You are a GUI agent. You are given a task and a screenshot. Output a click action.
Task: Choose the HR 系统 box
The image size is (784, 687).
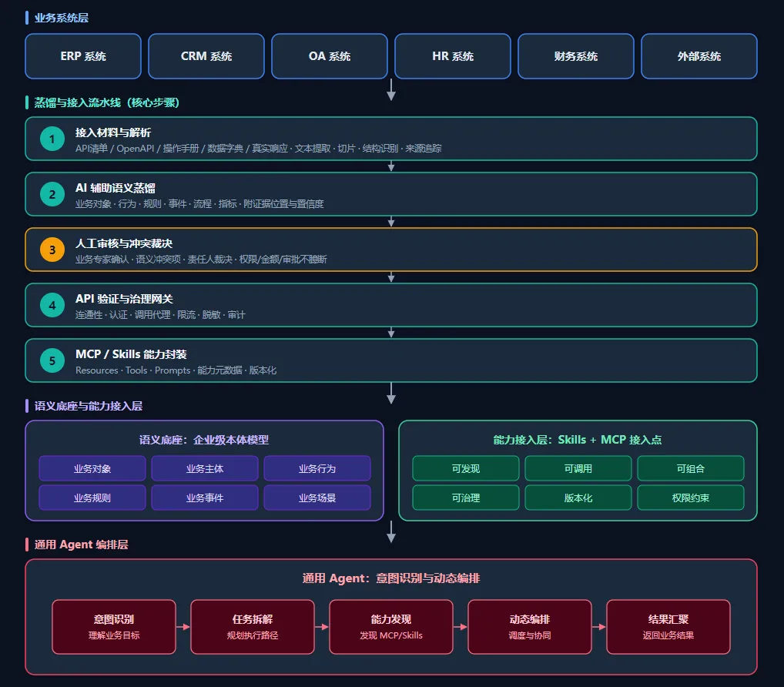(x=453, y=56)
